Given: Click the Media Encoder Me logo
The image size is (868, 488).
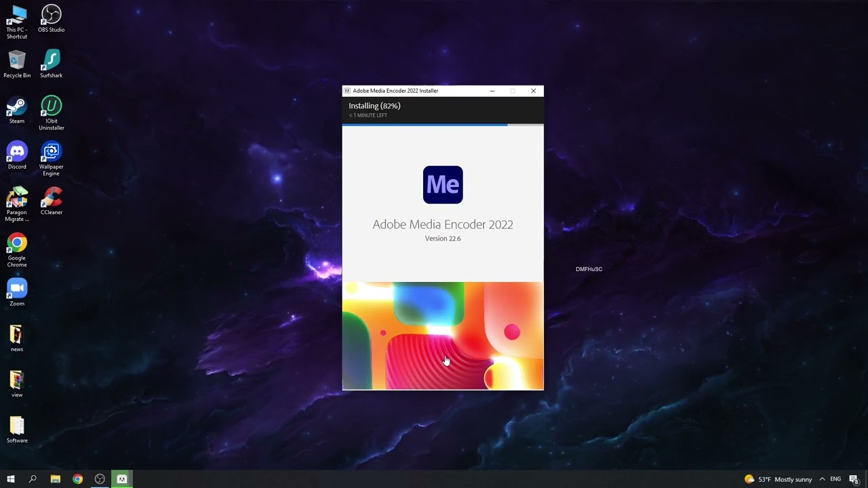Looking at the screenshot, I should (x=443, y=184).
